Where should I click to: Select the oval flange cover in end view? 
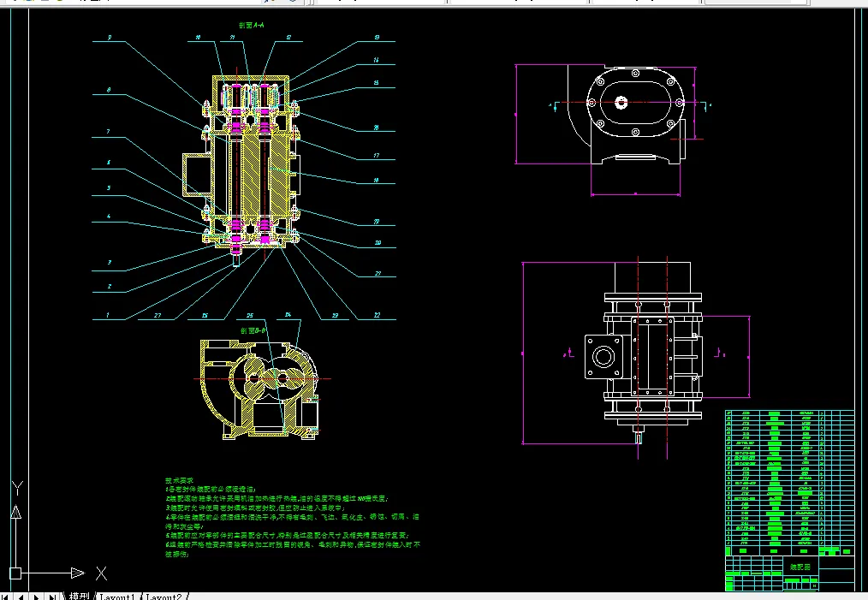point(635,103)
